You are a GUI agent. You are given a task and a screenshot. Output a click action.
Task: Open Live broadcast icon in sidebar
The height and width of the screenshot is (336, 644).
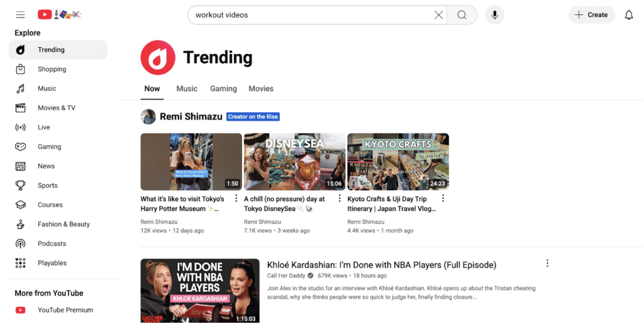pyautogui.click(x=20, y=127)
